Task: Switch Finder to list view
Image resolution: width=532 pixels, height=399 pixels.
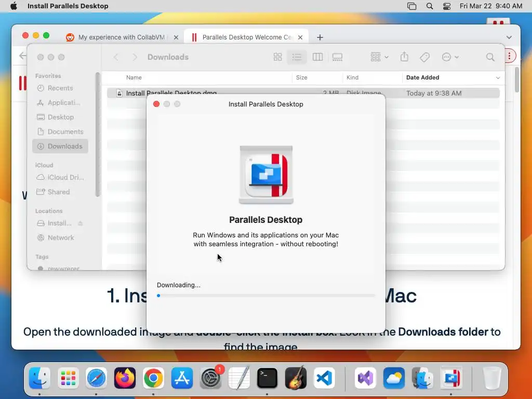Action: 297,57
